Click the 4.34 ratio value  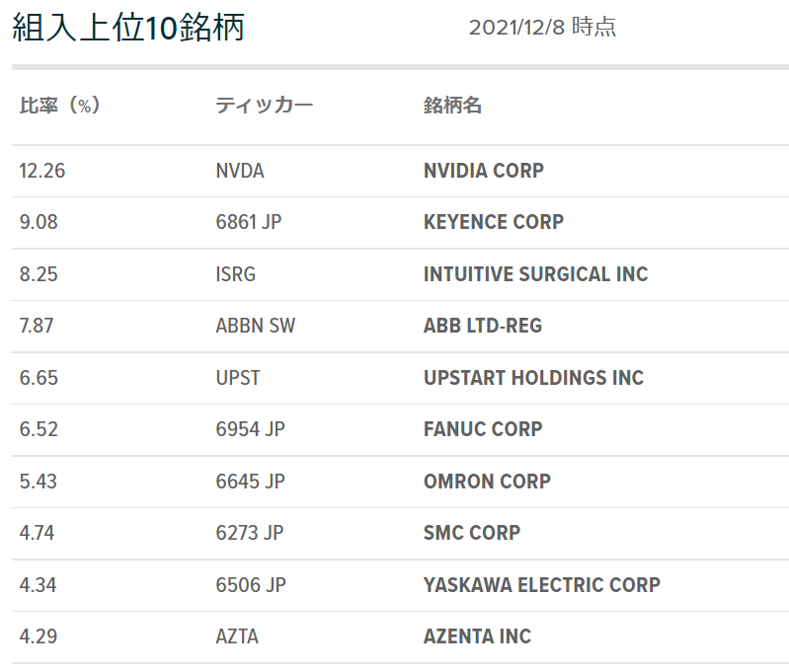pos(38,585)
